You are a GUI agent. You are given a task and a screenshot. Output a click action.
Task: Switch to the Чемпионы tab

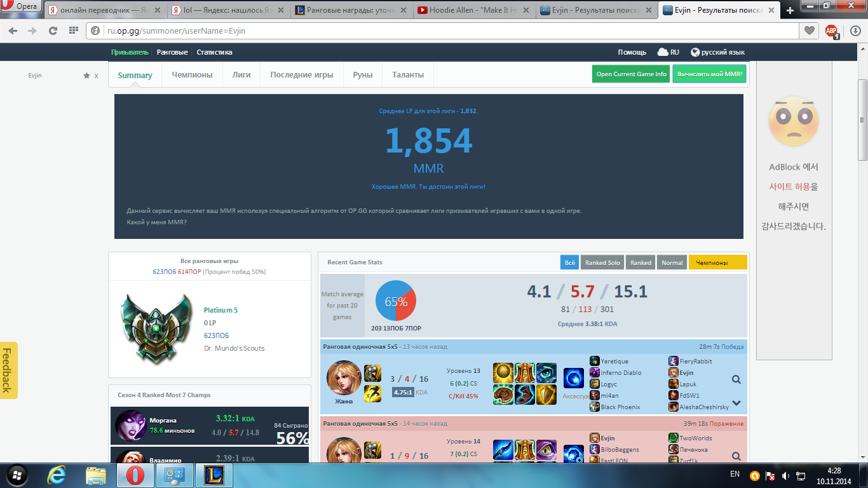[x=192, y=75]
